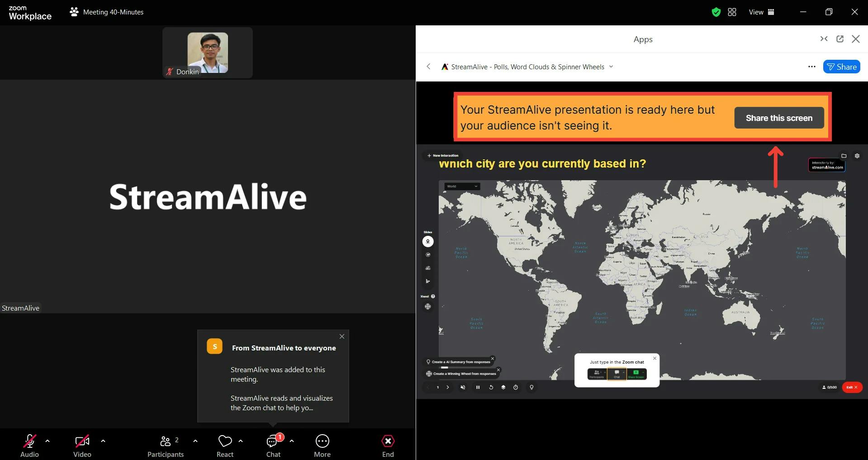Image resolution: width=868 pixels, height=460 pixels.
Task: Expand the participants options arrow
Action: (x=195, y=441)
